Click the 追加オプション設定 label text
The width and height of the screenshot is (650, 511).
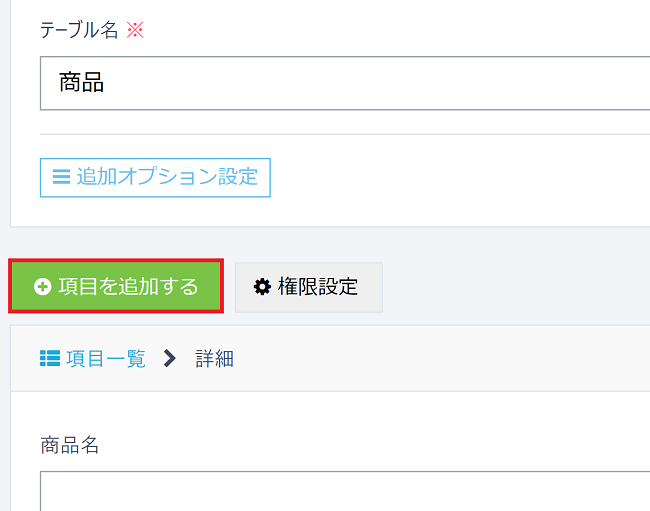(x=167, y=177)
